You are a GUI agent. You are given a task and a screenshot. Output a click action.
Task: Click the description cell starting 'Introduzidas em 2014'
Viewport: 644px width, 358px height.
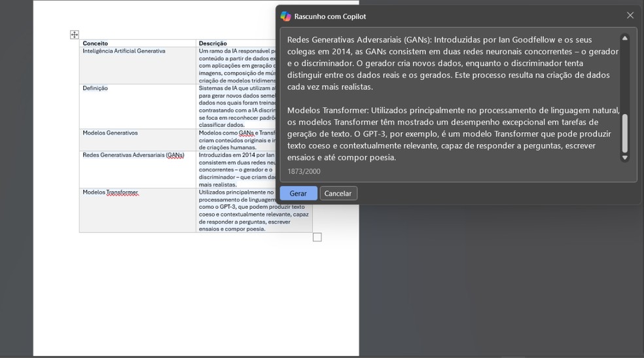pos(236,170)
